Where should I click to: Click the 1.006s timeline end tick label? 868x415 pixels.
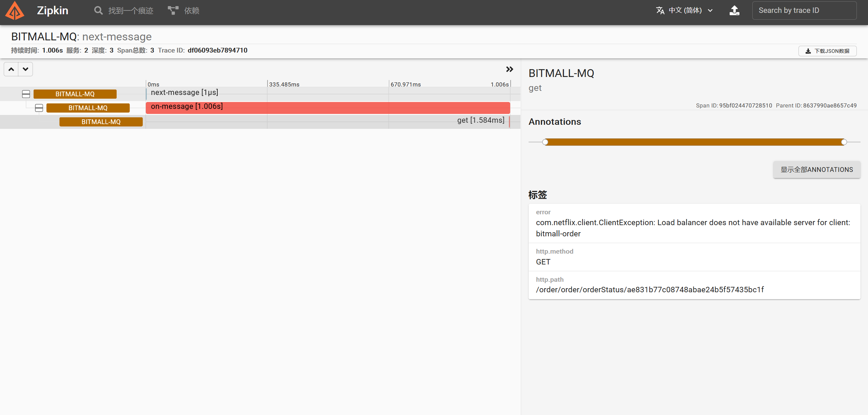(x=499, y=84)
